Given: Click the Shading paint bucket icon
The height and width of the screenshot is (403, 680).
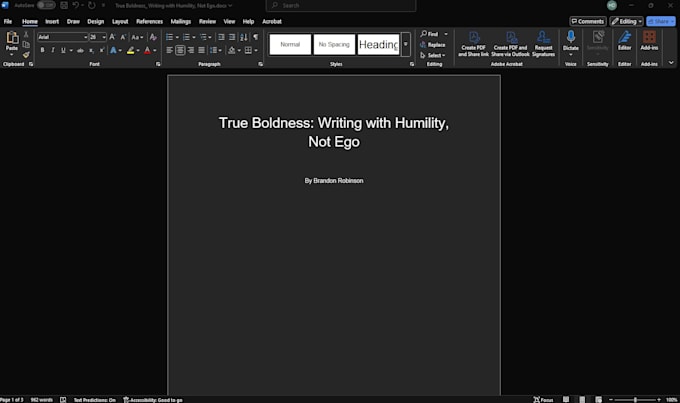Looking at the screenshot, I should (x=232, y=50).
